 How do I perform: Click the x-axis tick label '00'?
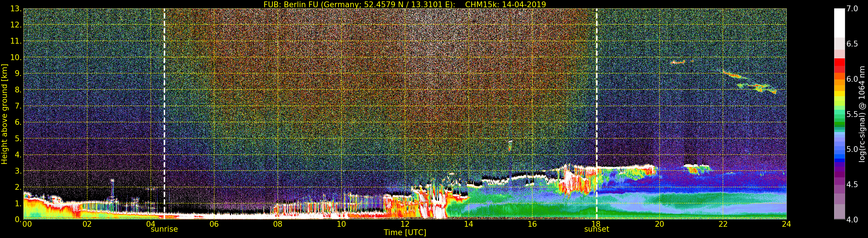[27, 224]
